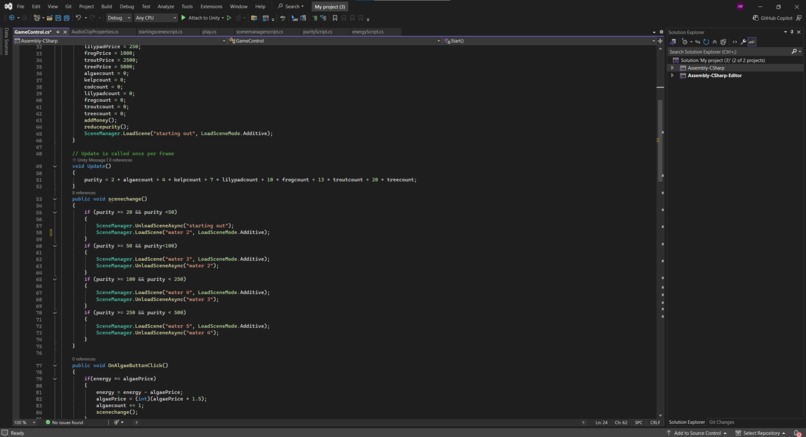Open the Any CPU platform dropdown
Screen dimensions: 806x437
click(155, 18)
